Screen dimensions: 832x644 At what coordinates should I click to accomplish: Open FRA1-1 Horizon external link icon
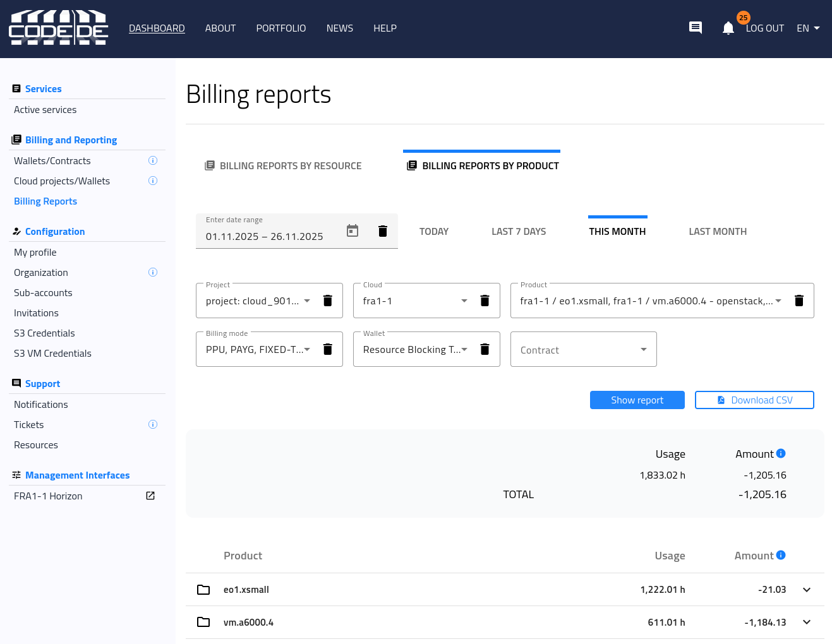click(x=150, y=496)
